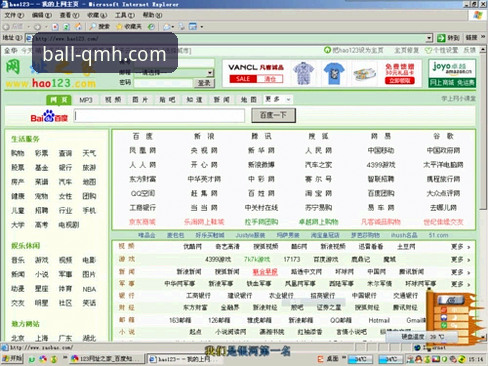This screenshot has width=488, height=366.
Task: Open the 京东商城 red link
Action: 142,222
